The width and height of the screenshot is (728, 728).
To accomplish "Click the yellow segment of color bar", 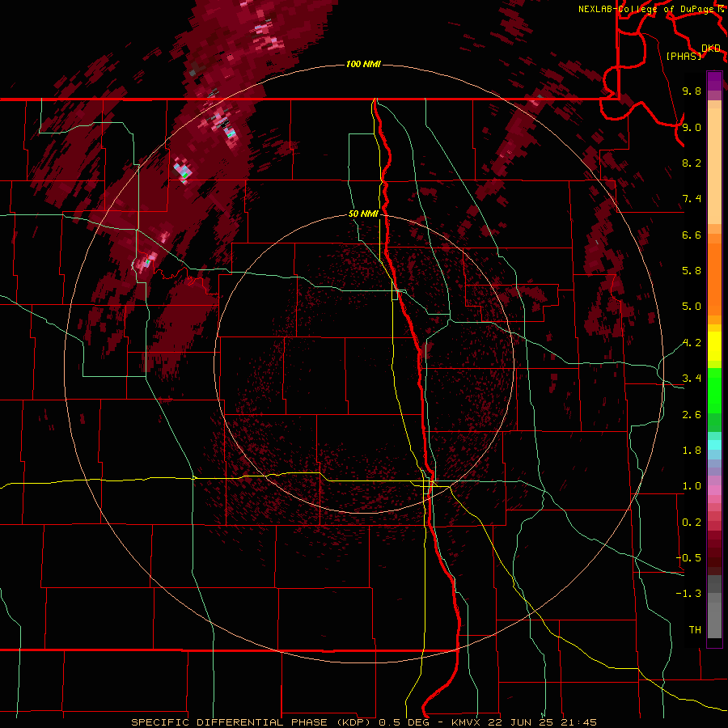I will [714, 346].
